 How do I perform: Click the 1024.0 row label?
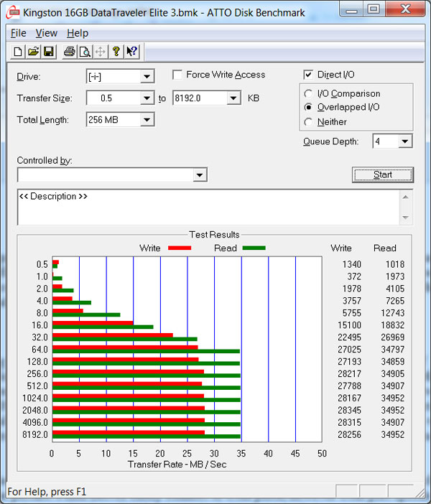(35, 398)
